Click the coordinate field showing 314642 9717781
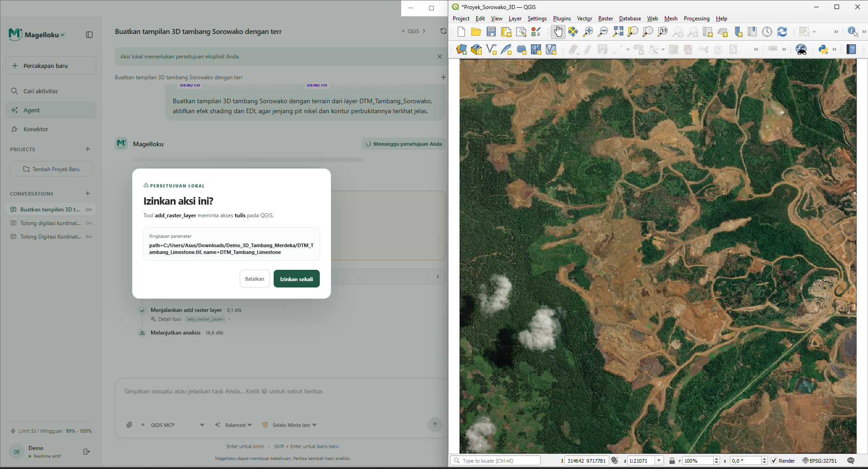This screenshot has height=469, width=868. (586, 461)
